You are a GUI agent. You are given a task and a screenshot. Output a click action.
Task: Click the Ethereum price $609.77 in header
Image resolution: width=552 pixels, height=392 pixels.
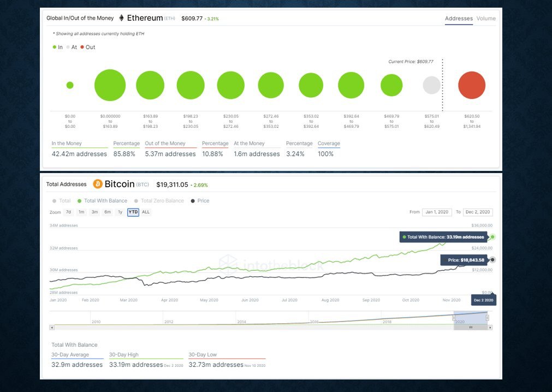[192, 19]
